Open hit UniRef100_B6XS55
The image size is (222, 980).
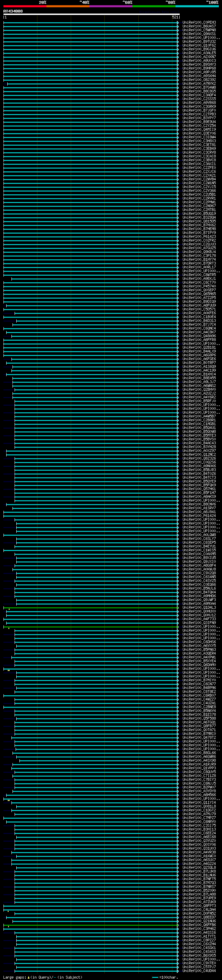click(x=199, y=956)
